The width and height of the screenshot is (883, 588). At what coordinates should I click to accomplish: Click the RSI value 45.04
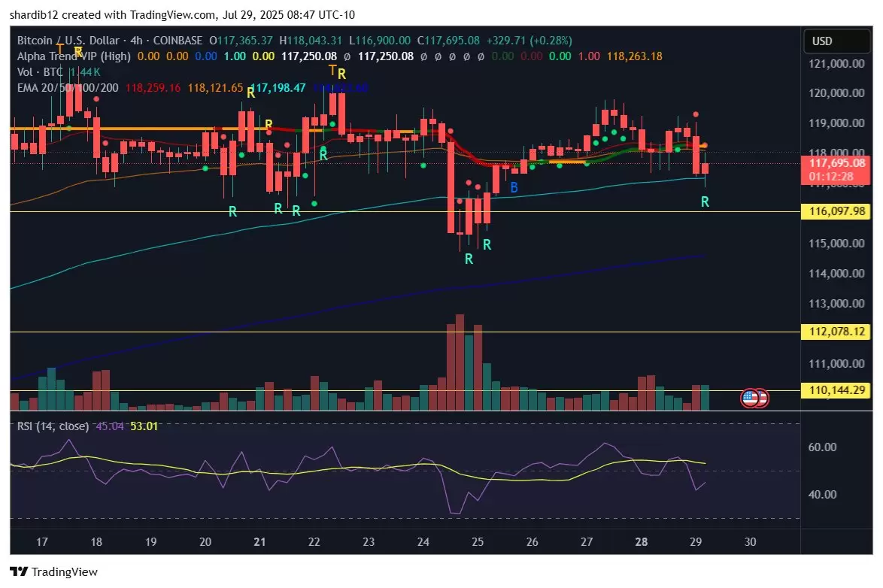(110, 426)
